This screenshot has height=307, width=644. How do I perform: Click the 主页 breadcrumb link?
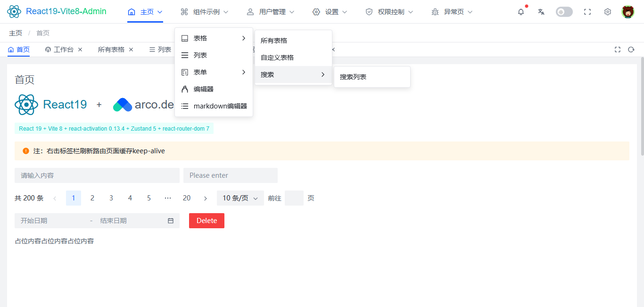point(16,33)
